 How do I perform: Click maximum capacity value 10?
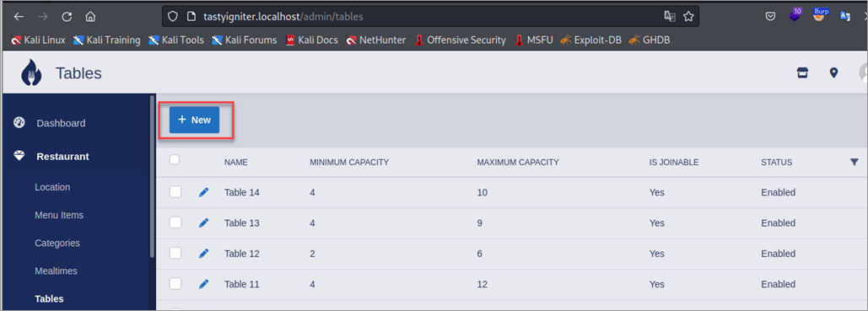483,192
